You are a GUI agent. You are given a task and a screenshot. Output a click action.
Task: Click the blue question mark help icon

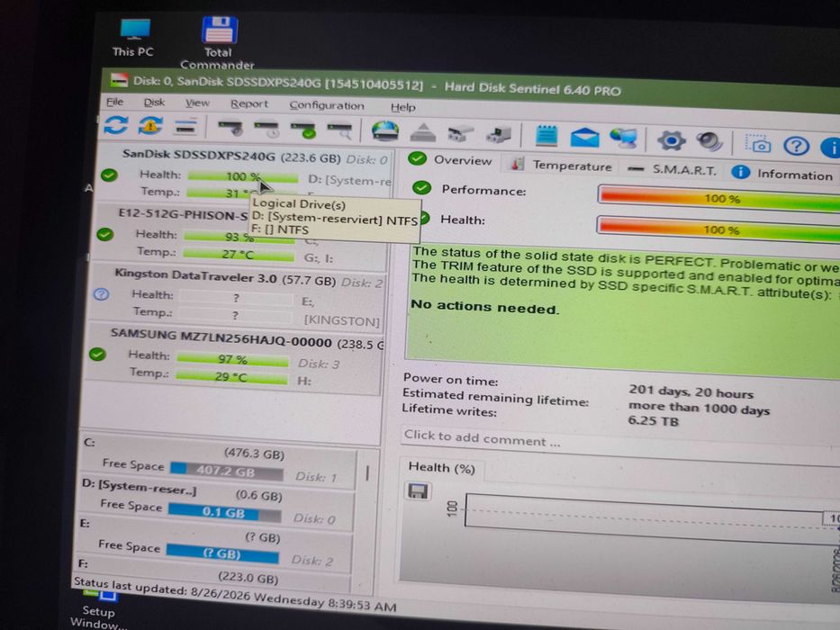[796, 146]
